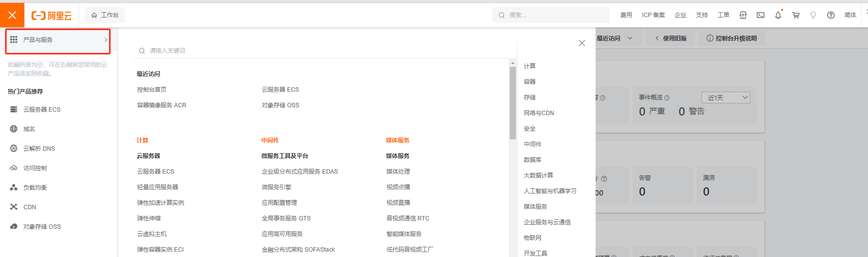Open 全局事务服务 GTS
The height and width of the screenshot is (257, 868).
click(x=286, y=218)
